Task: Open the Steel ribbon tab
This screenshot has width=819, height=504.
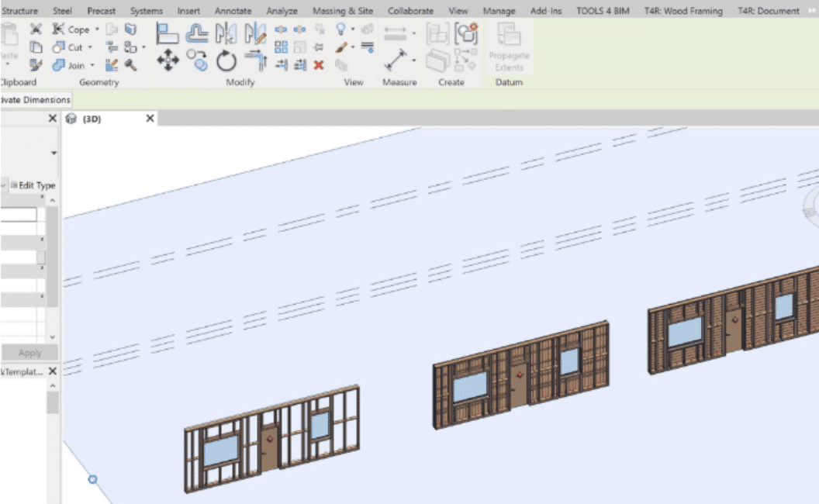Action: click(63, 10)
